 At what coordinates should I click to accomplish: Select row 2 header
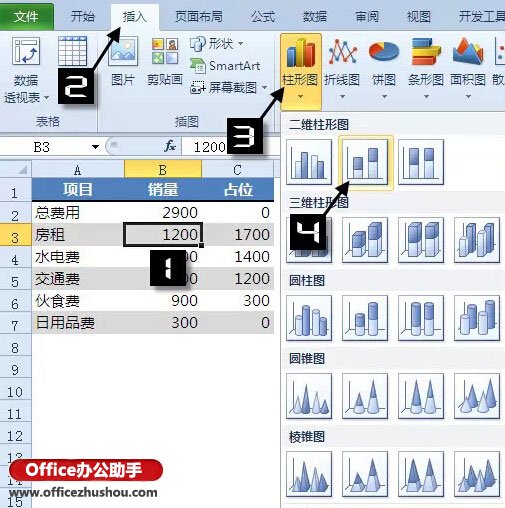coord(16,213)
